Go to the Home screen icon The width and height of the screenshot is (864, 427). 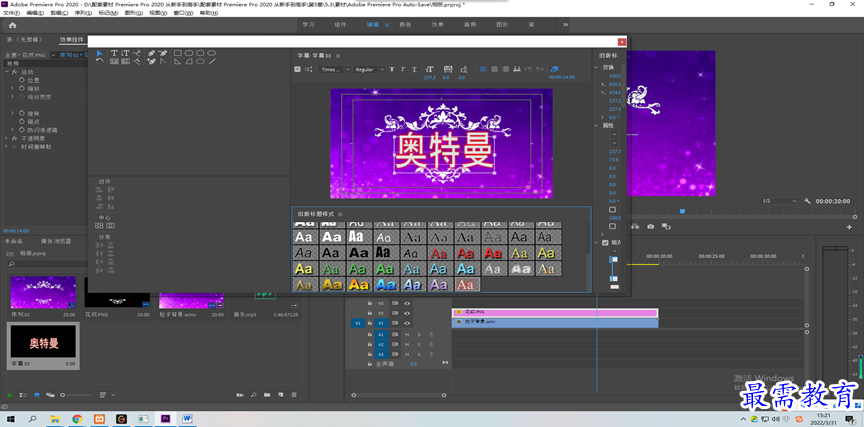[13, 25]
